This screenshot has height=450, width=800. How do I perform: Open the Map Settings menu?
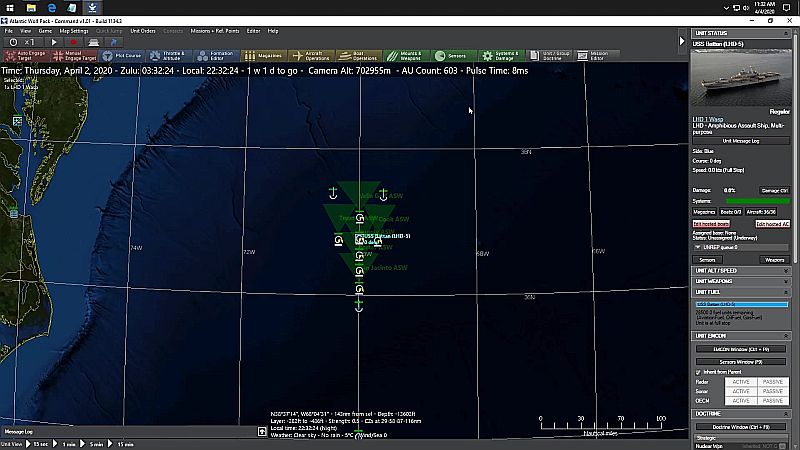point(74,31)
